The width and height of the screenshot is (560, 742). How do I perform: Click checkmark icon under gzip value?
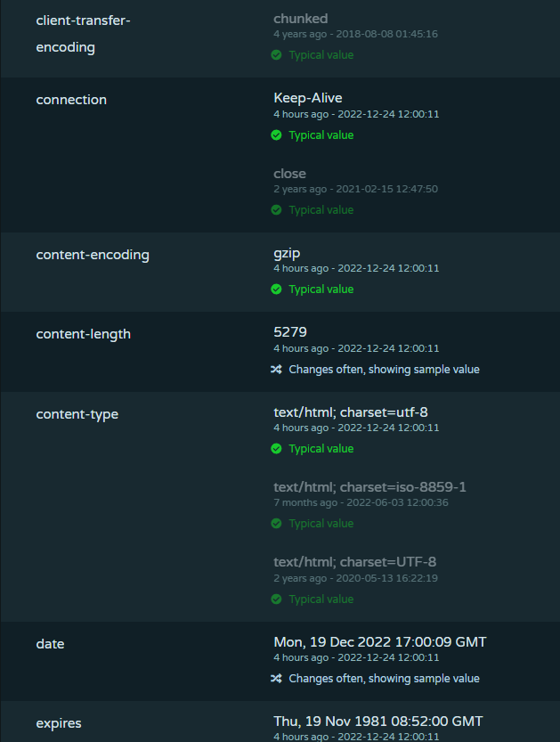point(276,289)
